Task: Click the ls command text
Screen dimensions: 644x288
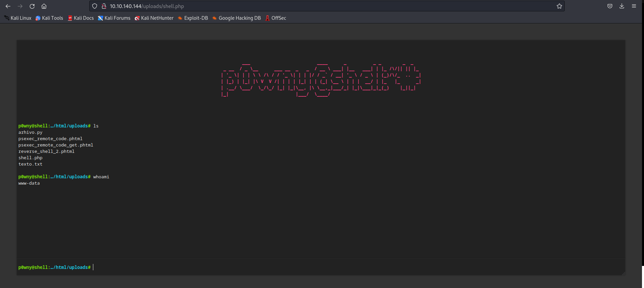Action: [x=96, y=126]
